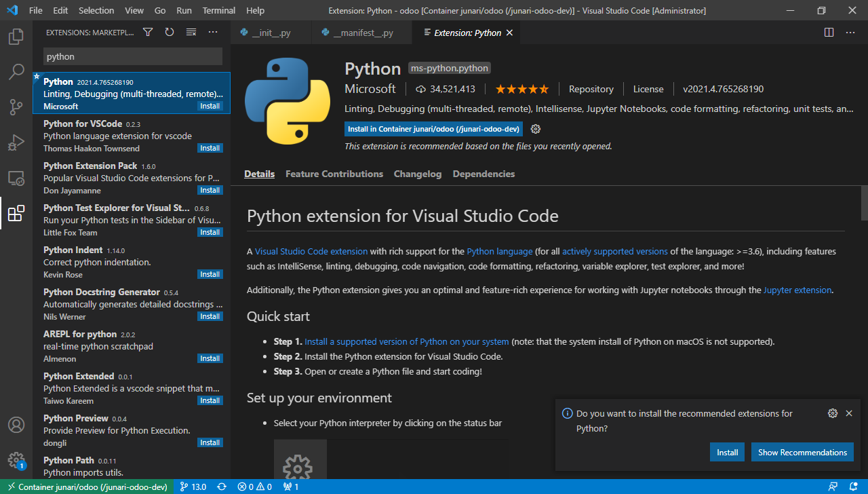Clear extensions search results icon
The height and width of the screenshot is (494, 868).
click(191, 33)
